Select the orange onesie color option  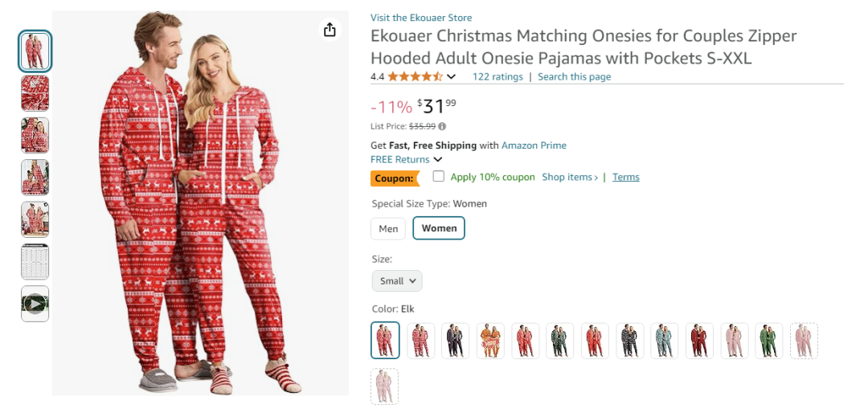[490, 340]
